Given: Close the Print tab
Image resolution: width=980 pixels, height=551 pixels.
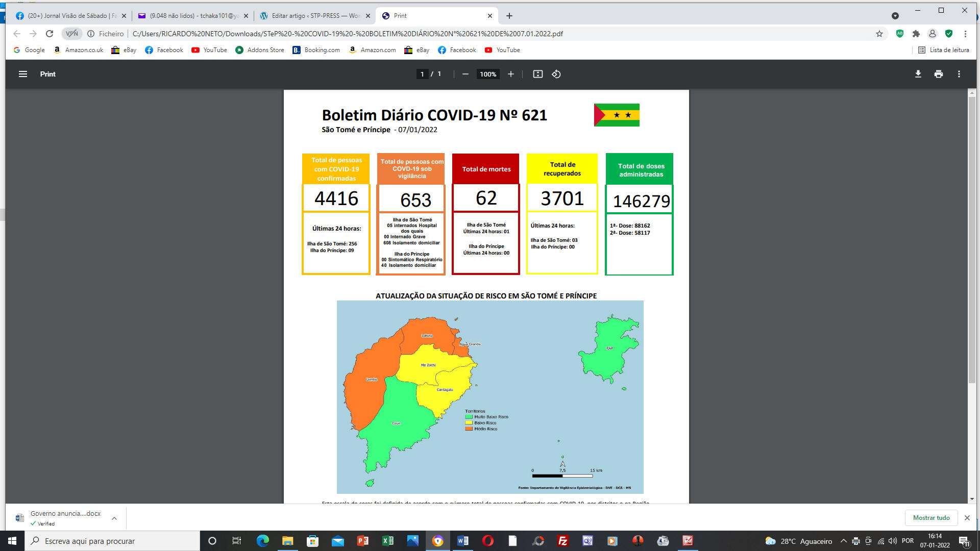Looking at the screenshot, I should 489,16.
